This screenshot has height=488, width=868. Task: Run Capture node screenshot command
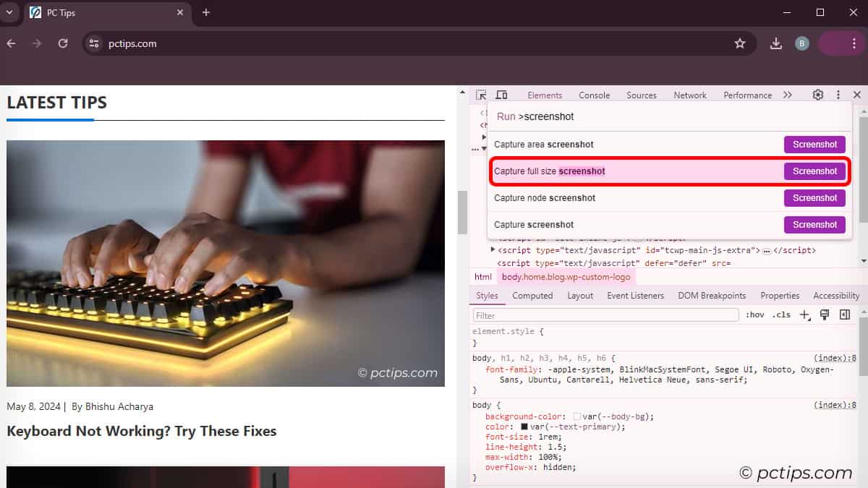pos(670,198)
